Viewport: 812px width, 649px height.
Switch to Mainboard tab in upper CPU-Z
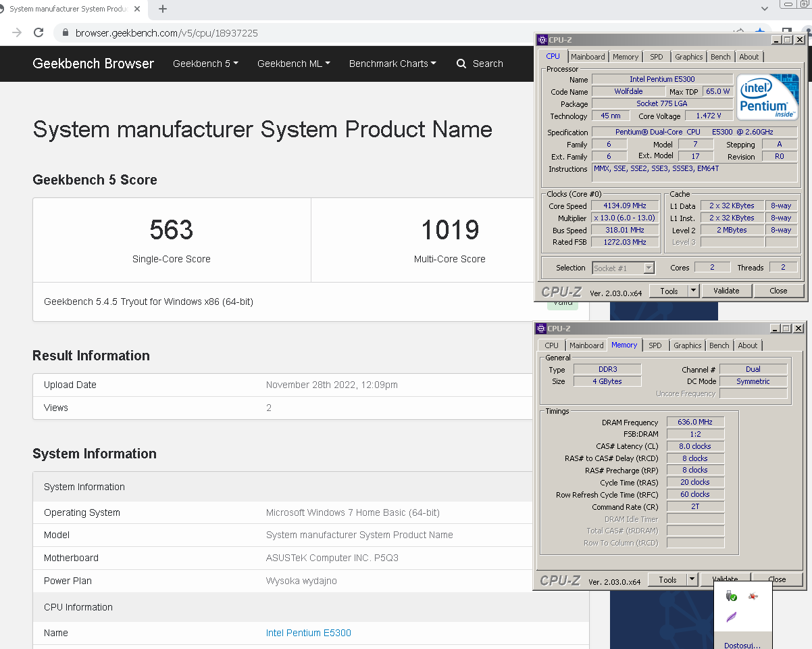pyautogui.click(x=588, y=57)
